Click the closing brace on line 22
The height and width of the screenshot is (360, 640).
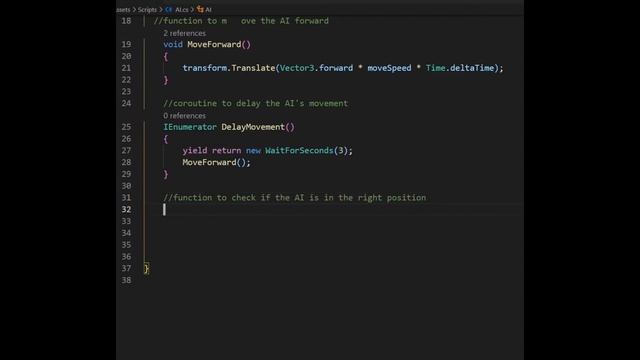166,80
